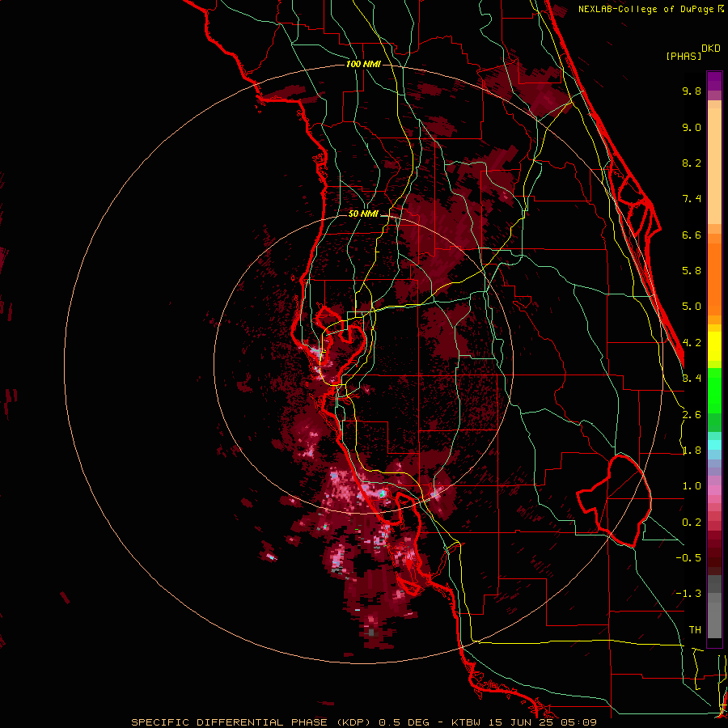
Task: Select the 1.0 scale value
Action: 692,486
